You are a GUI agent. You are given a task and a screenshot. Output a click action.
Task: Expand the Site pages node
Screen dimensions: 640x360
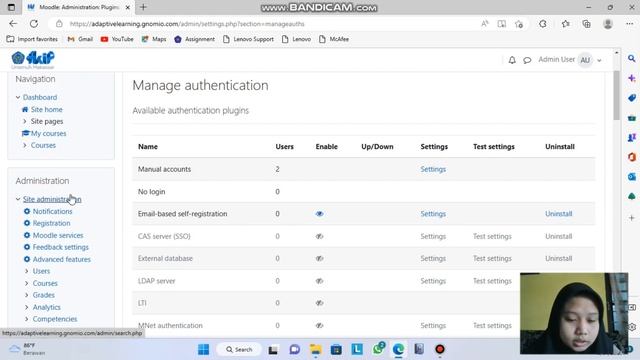(25, 121)
